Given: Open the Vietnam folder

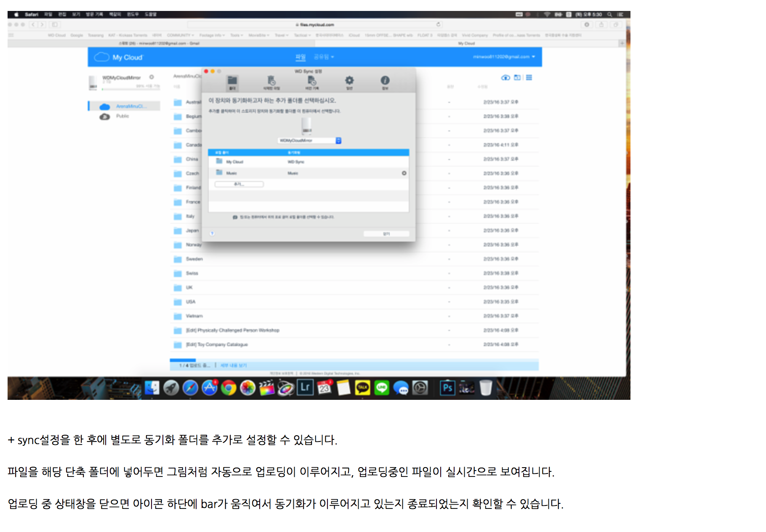Looking at the screenshot, I should (354, 316).
